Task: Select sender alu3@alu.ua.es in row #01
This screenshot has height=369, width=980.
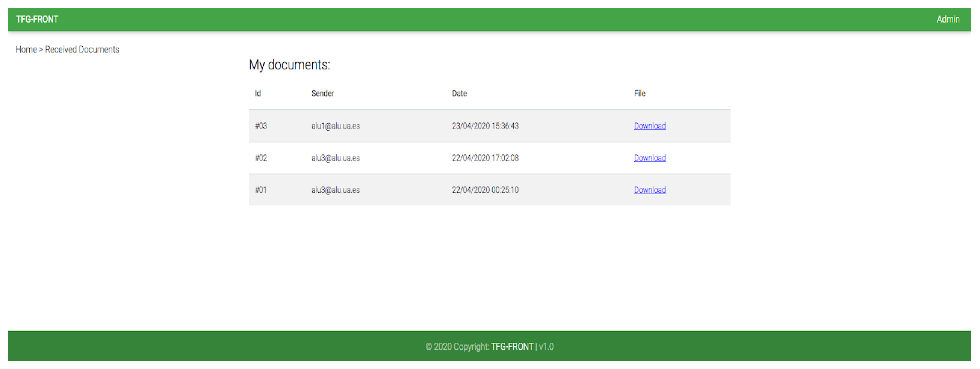Action: click(x=335, y=190)
